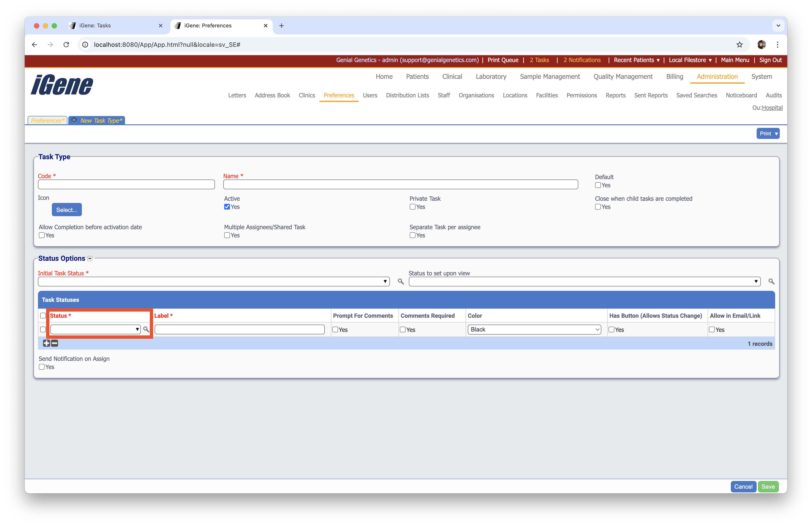This screenshot has height=526, width=812.
Task: Click search icon in Status table cell
Action: [146, 329]
